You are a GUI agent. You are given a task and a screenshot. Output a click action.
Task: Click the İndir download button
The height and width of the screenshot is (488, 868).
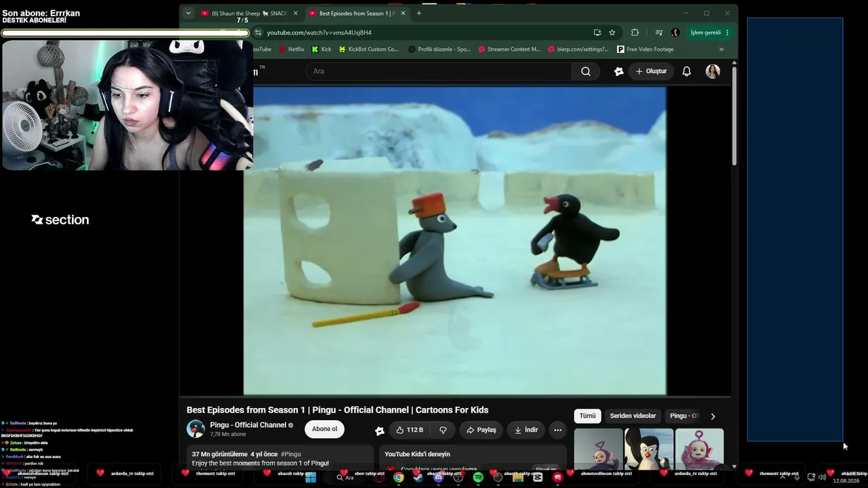click(526, 430)
